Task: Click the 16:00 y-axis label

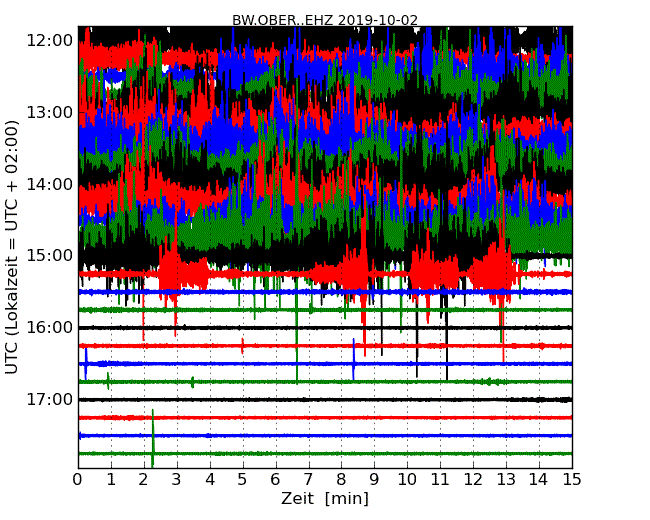Action: click(50, 328)
